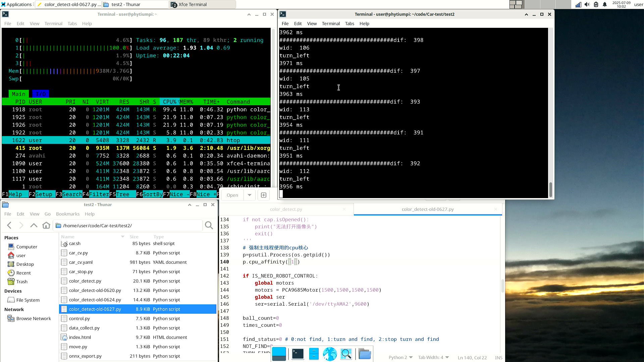Open Help menu in Car-test terminal window
This screenshot has height=362, width=644.
pos(364,23)
